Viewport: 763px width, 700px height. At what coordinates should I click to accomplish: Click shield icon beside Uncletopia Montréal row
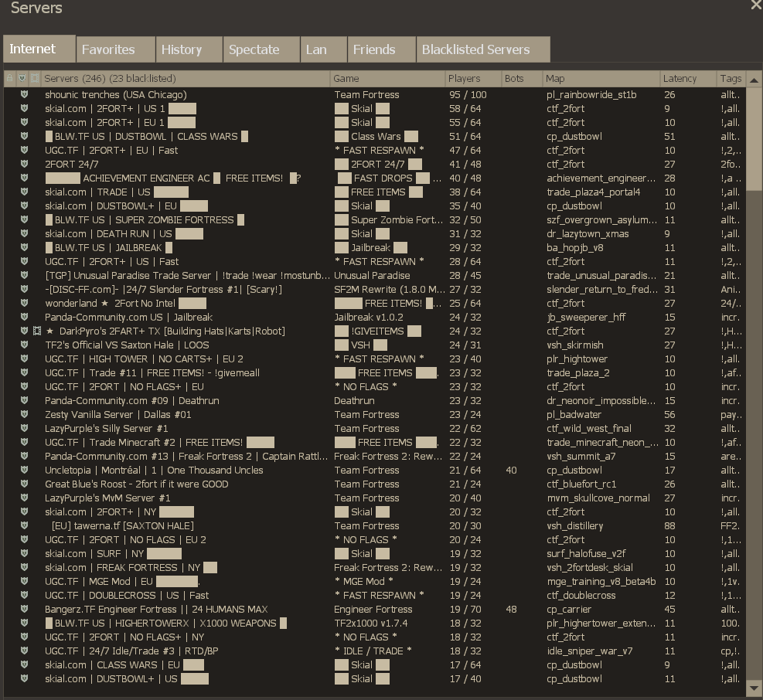pyautogui.click(x=24, y=470)
